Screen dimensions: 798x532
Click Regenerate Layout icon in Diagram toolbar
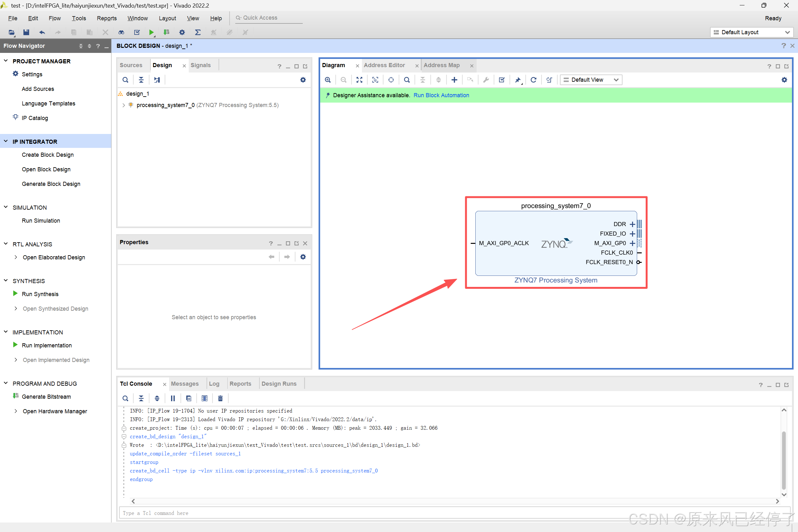(533, 80)
